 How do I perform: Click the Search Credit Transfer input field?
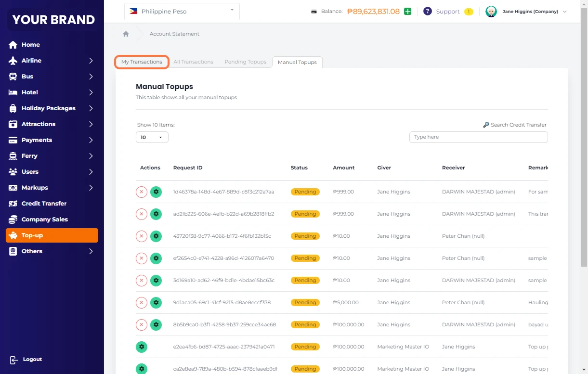click(478, 137)
